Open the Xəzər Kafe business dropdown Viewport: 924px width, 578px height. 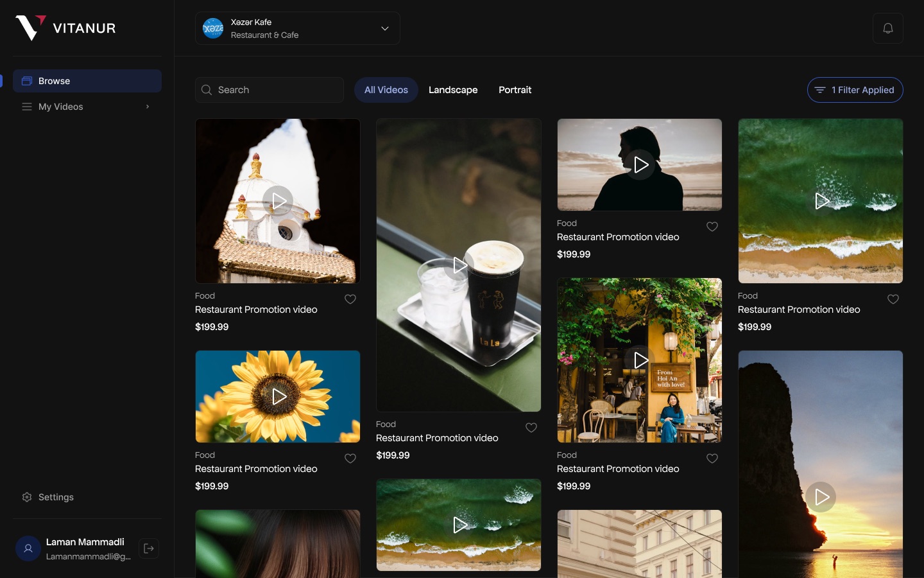pos(298,28)
